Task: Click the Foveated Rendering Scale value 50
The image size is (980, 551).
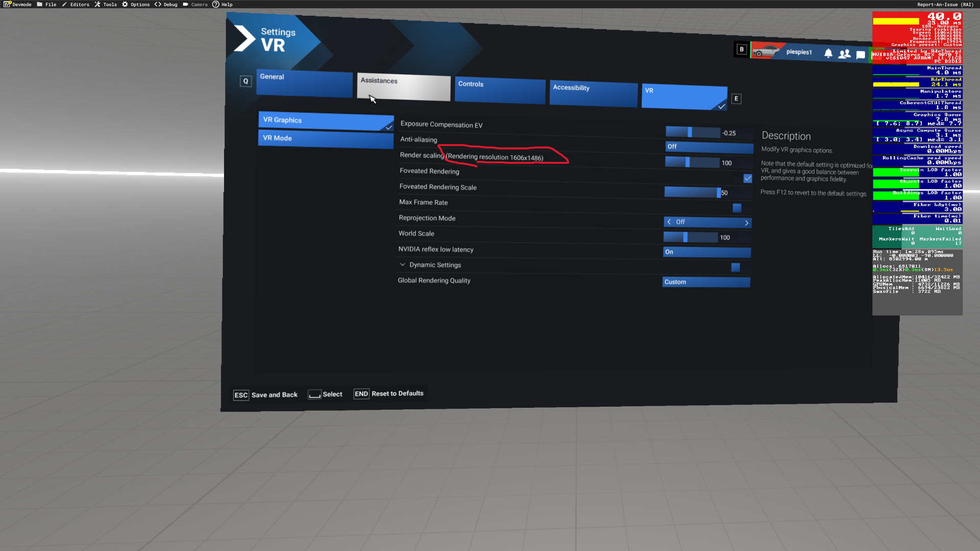Action: [724, 193]
